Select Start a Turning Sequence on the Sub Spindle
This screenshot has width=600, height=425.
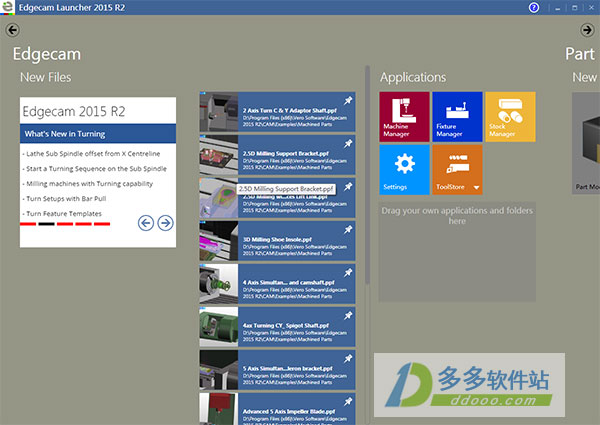(96, 169)
